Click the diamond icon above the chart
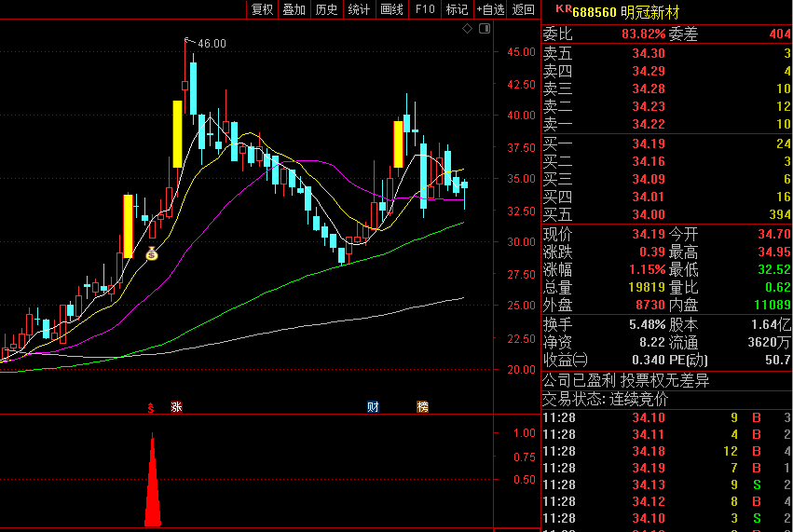Screen dimensions: 793x532 (467, 29)
